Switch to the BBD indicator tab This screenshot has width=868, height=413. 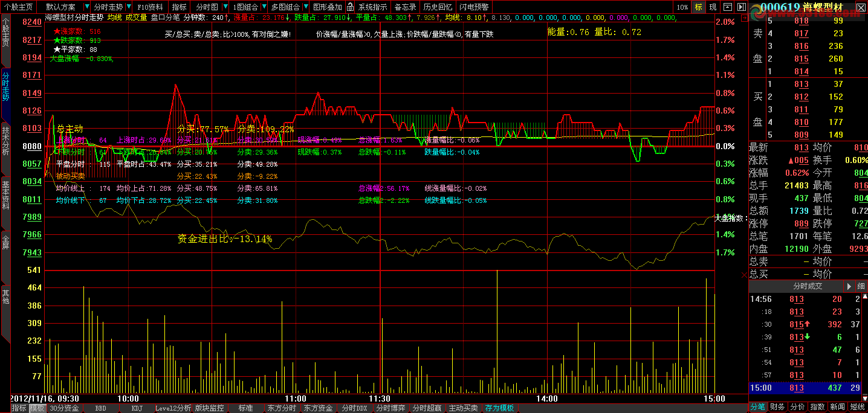(x=100, y=408)
